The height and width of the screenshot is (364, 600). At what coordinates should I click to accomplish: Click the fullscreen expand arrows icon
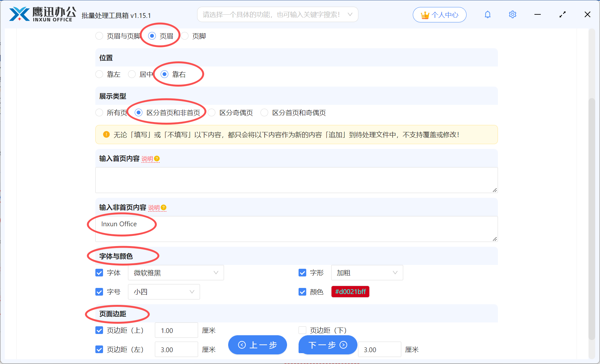(562, 14)
